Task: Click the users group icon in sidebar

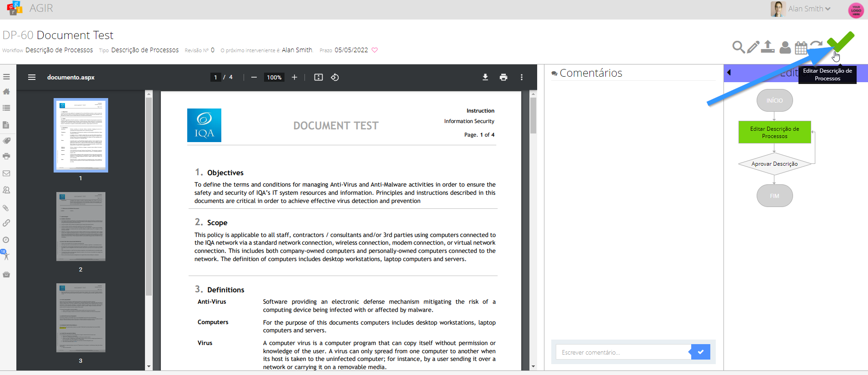Action: (x=6, y=190)
